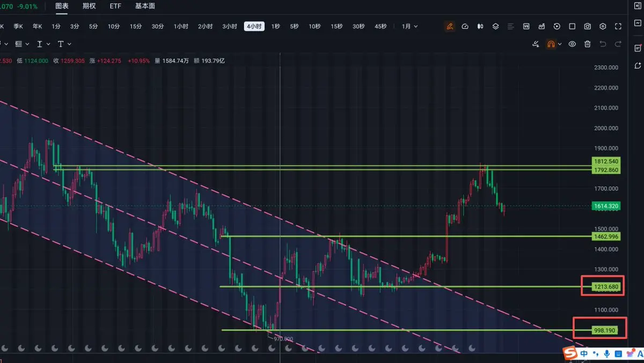Select the 1小时 timeframe
This screenshot has width=644, height=363.
tap(181, 26)
